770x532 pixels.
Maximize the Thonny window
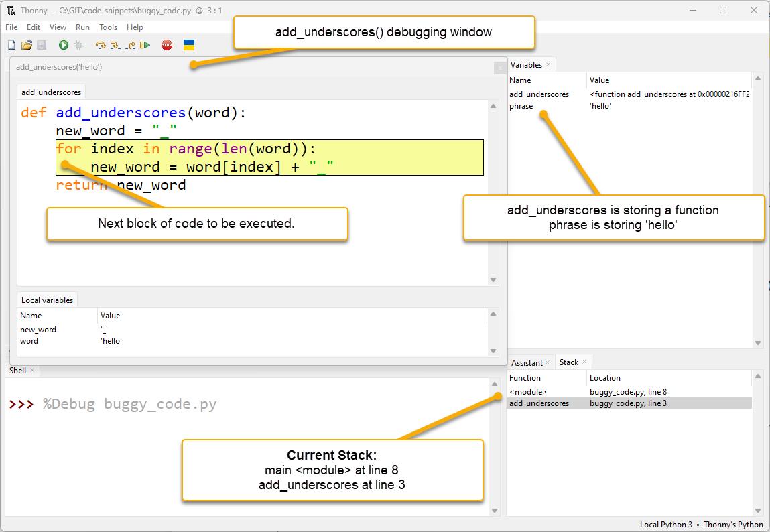[723, 10]
